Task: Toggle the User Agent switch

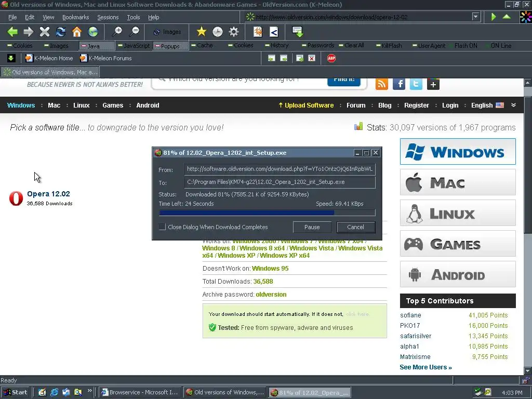Action: coord(429,46)
